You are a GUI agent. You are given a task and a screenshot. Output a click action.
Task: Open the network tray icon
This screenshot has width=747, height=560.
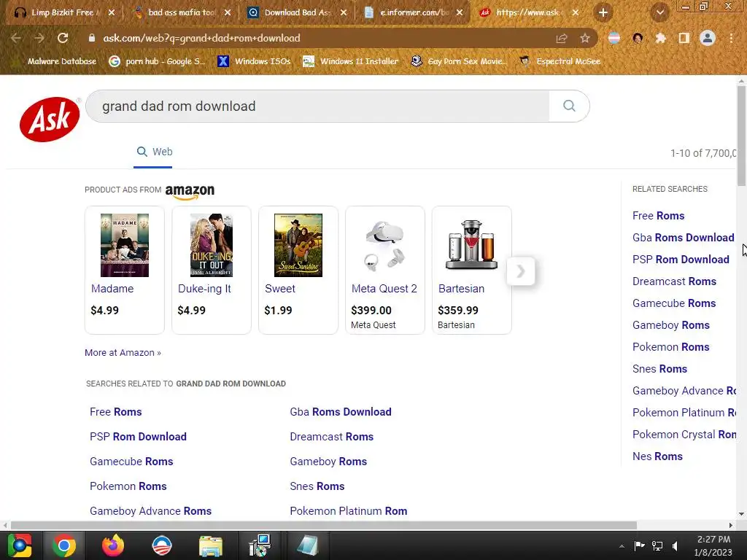pyautogui.click(x=657, y=546)
